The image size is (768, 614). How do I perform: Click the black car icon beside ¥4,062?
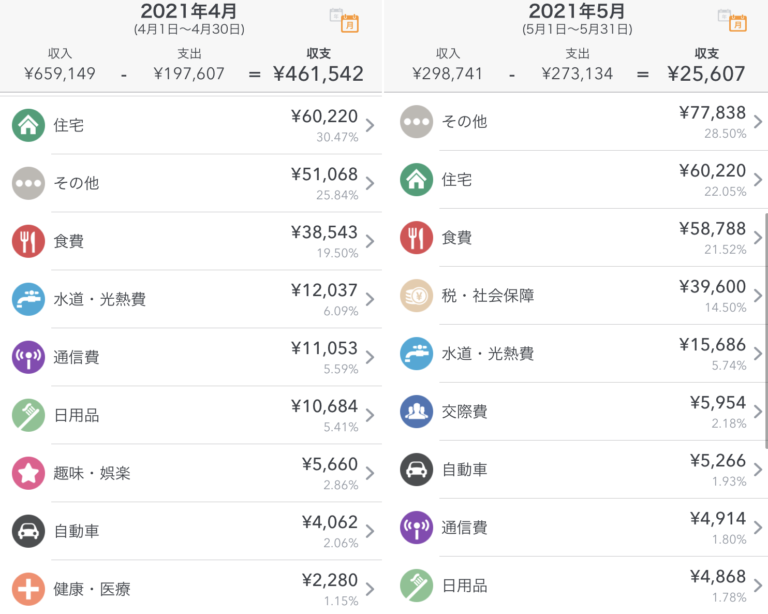(x=28, y=531)
